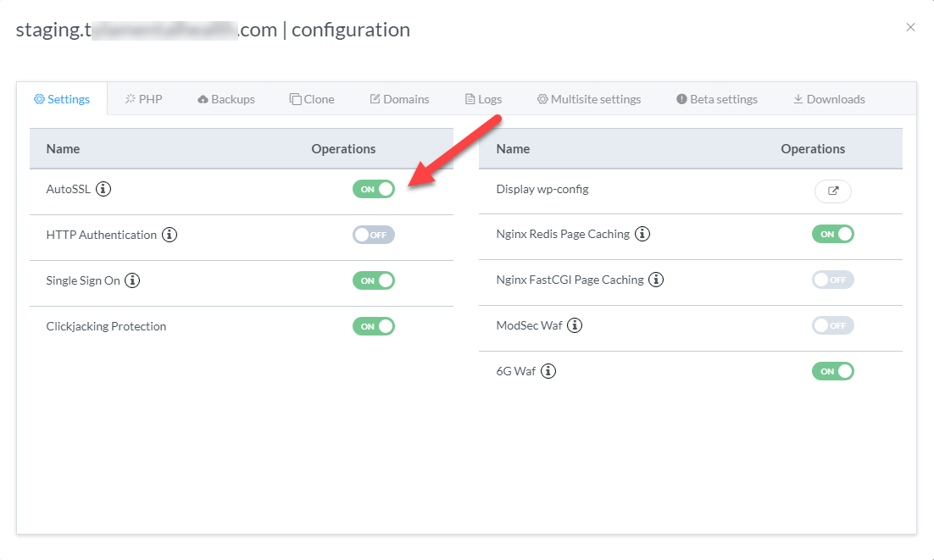
Task: Disable the 6G Waf toggle
Action: (833, 371)
